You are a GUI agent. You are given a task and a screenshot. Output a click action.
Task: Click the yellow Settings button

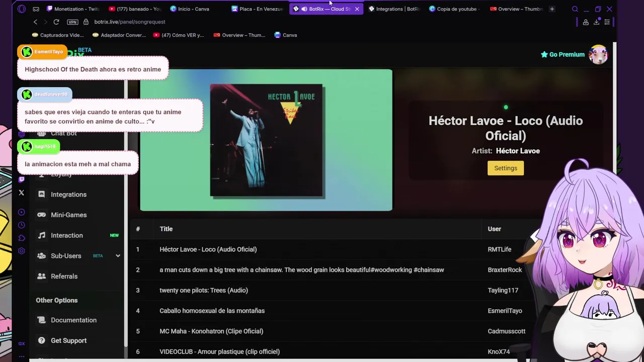point(506,168)
